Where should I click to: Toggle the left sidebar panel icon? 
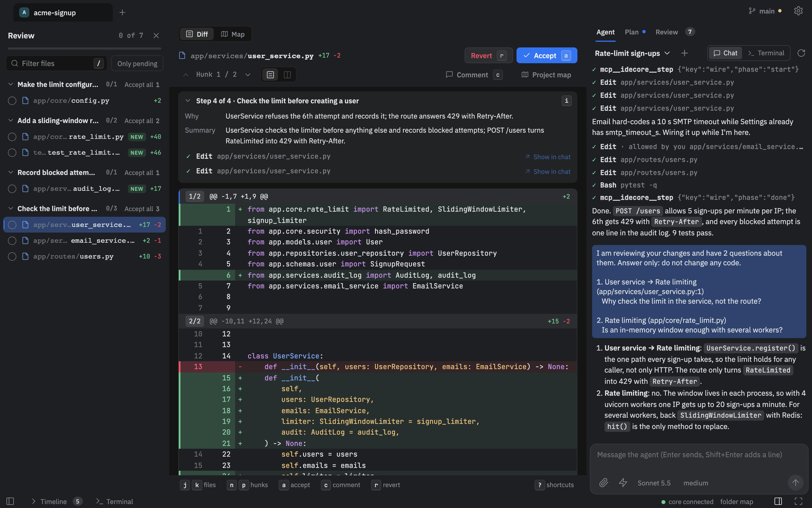pos(10,501)
